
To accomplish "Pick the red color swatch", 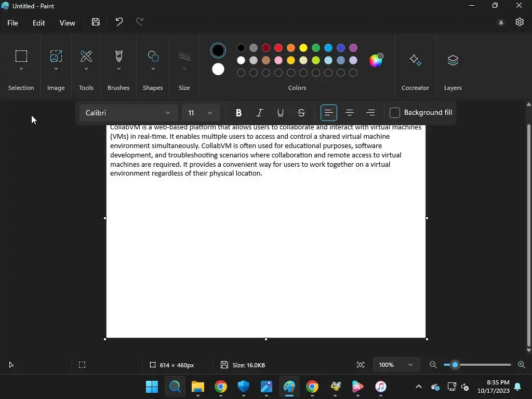I will click(x=278, y=48).
